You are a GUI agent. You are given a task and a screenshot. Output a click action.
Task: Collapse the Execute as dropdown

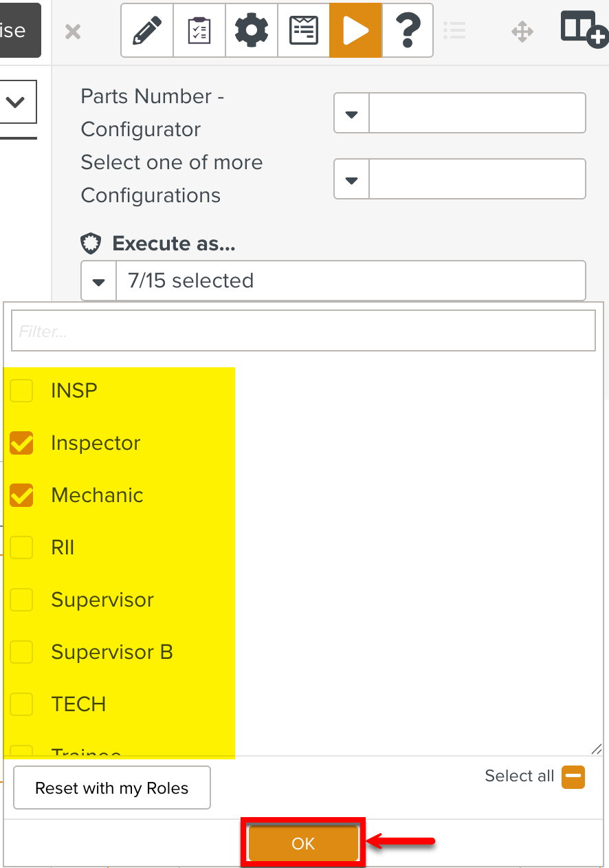[99, 281]
